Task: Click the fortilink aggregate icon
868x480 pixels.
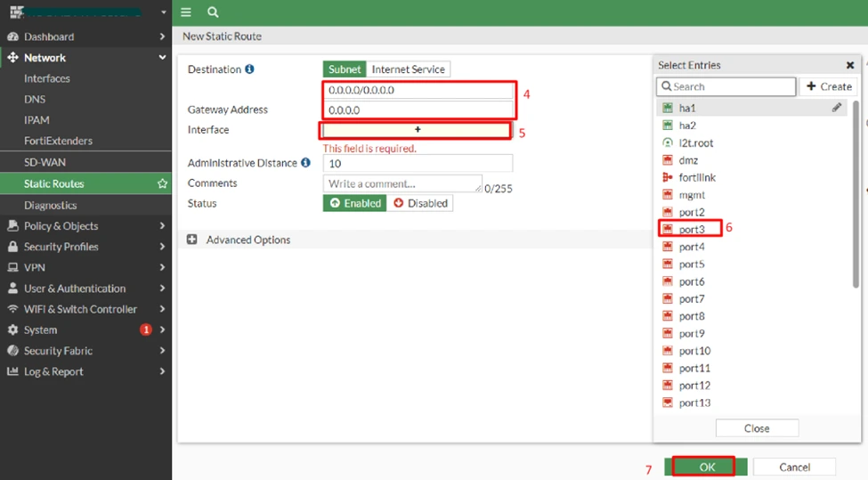Action: pos(668,177)
